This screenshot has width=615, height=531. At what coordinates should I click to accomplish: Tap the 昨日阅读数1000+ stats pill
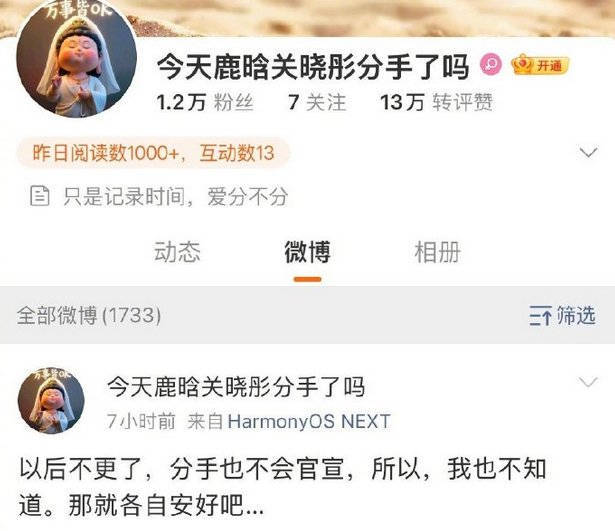153,153
